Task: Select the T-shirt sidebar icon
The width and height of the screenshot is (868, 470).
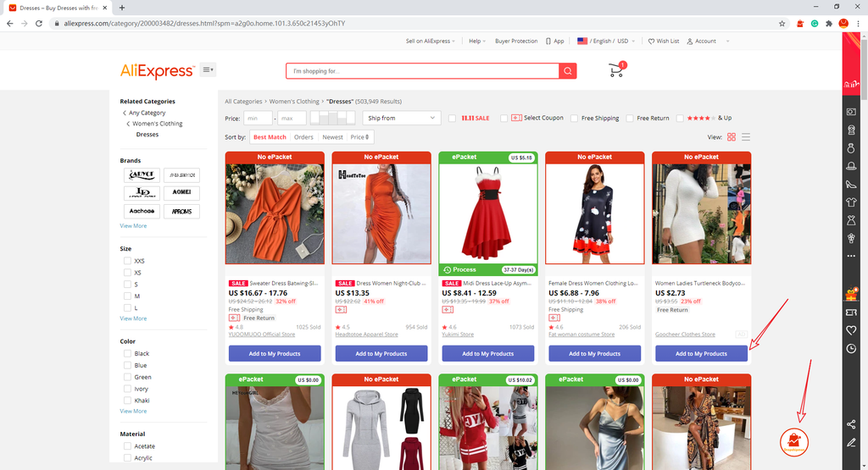Action: click(851, 202)
